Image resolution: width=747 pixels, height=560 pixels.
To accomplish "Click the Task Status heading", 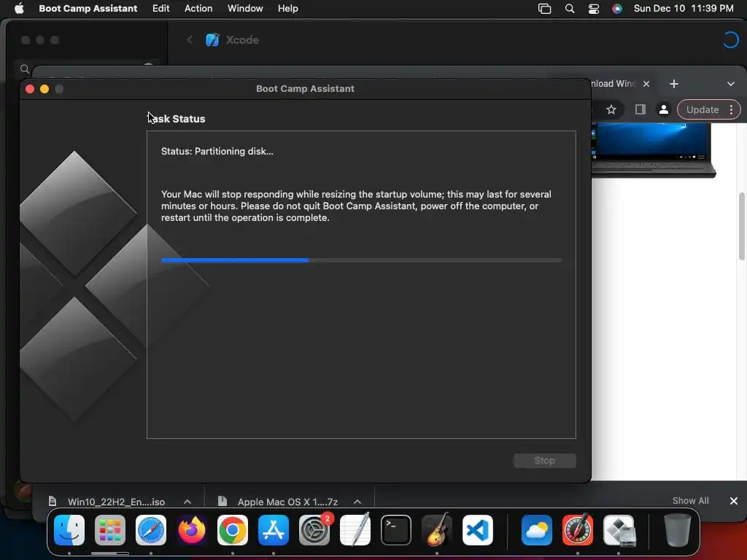I will click(x=177, y=119).
